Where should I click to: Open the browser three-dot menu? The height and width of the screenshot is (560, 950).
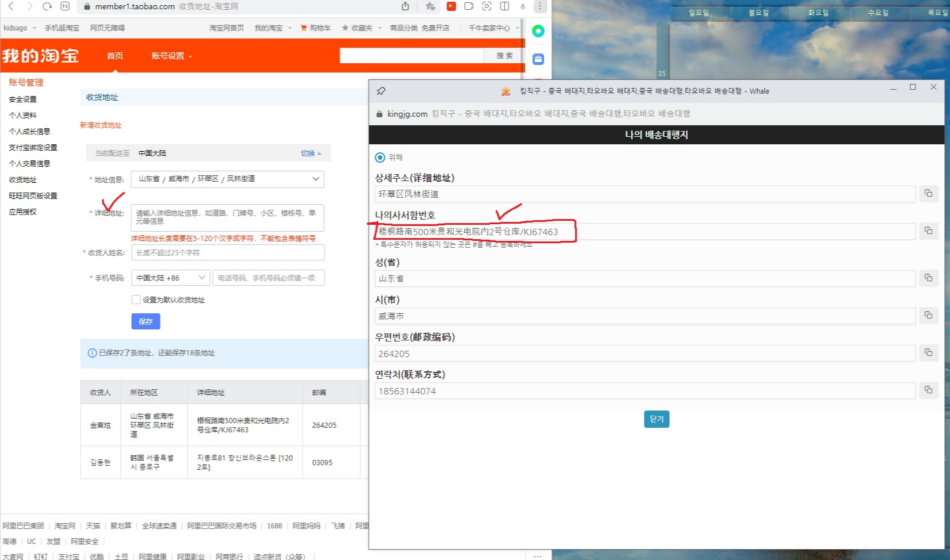tap(540, 6)
